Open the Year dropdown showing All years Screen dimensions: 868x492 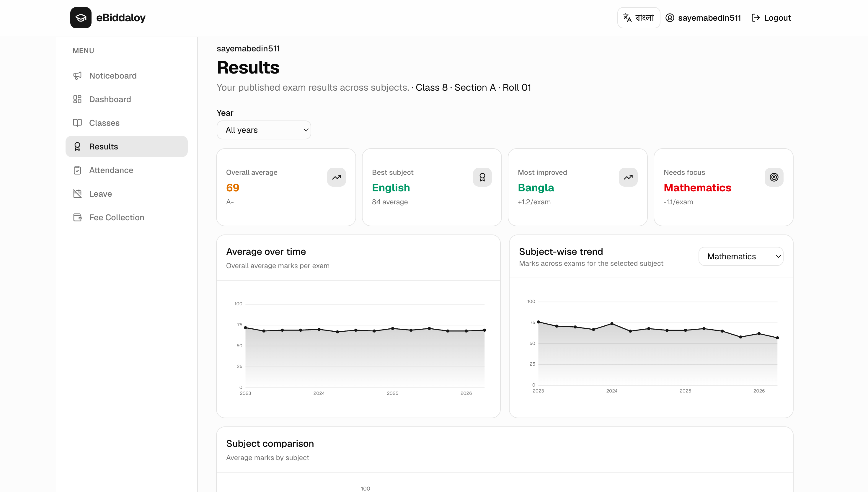[264, 130]
